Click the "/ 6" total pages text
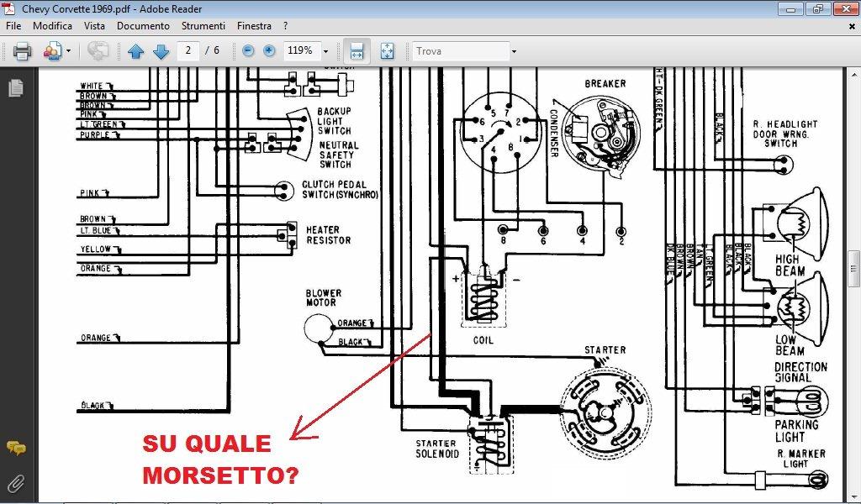This screenshot has height=504, width=861. [212, 50]
